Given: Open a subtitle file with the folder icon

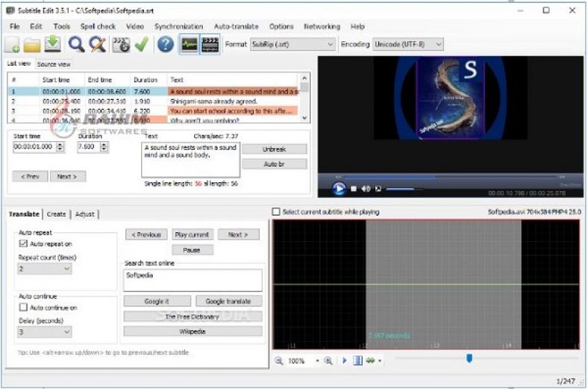Looking at the screenshot, I should click(x=32, y=45).
